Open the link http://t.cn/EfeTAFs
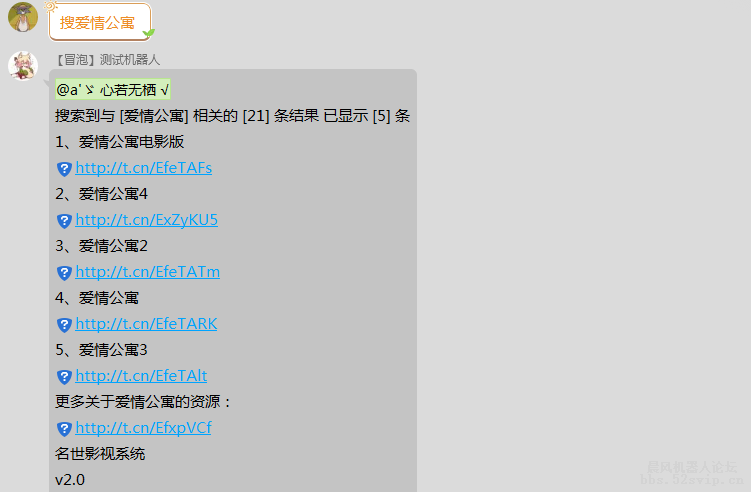This screenshot has width=751, height=492. (x=144, y=168)
